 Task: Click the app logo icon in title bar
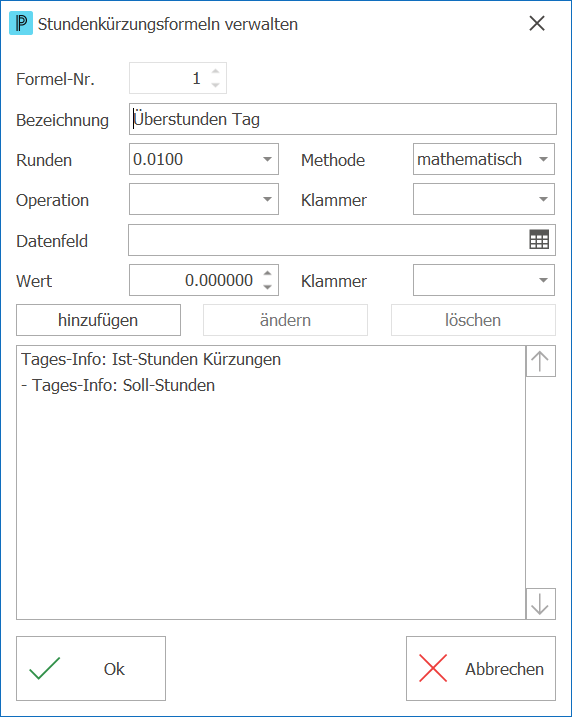pyautogui.click(x=21, y=23)
